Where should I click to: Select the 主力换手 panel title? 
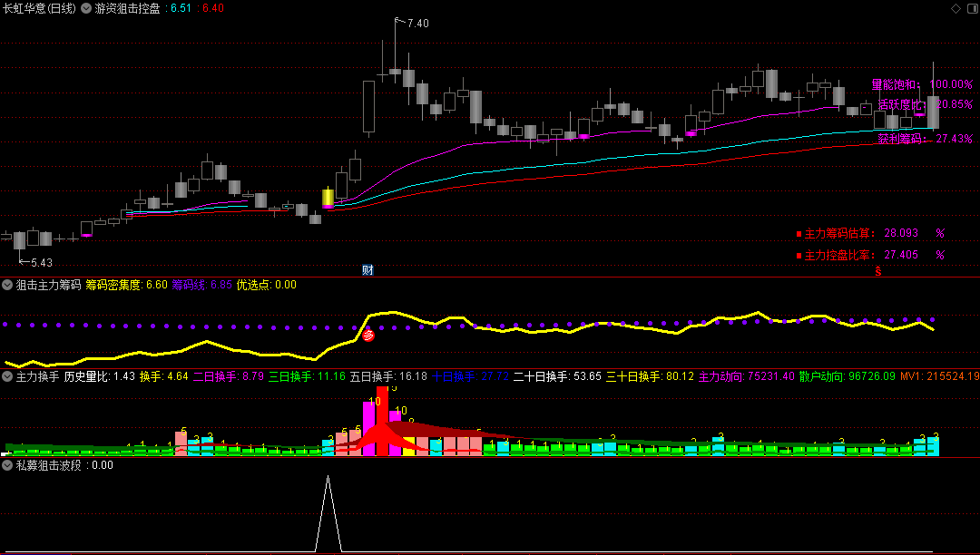coord(37,376)
